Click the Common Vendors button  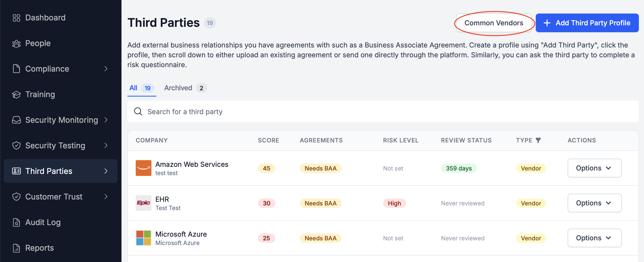(494, 23)
